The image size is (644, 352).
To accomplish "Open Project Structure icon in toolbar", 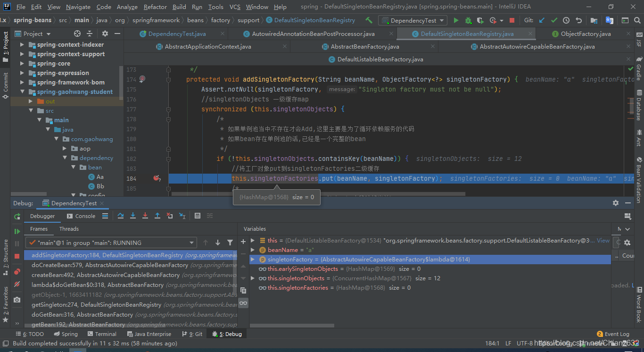I will 594,20.
